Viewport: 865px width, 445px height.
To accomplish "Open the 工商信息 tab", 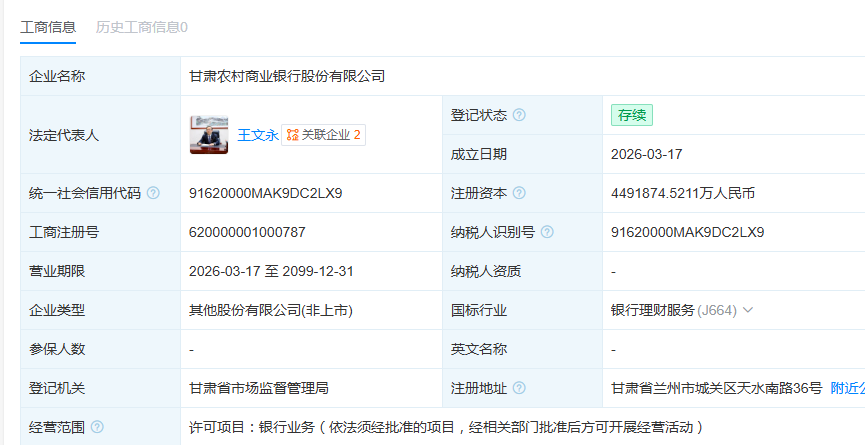I will (48, 27).
